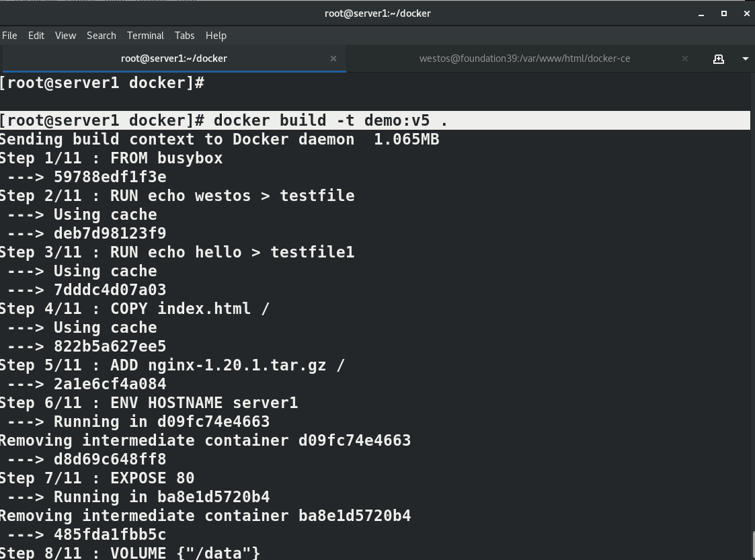The image size is (755, 560).
Task: Open the Terminal menu
Action: point(145,36)
